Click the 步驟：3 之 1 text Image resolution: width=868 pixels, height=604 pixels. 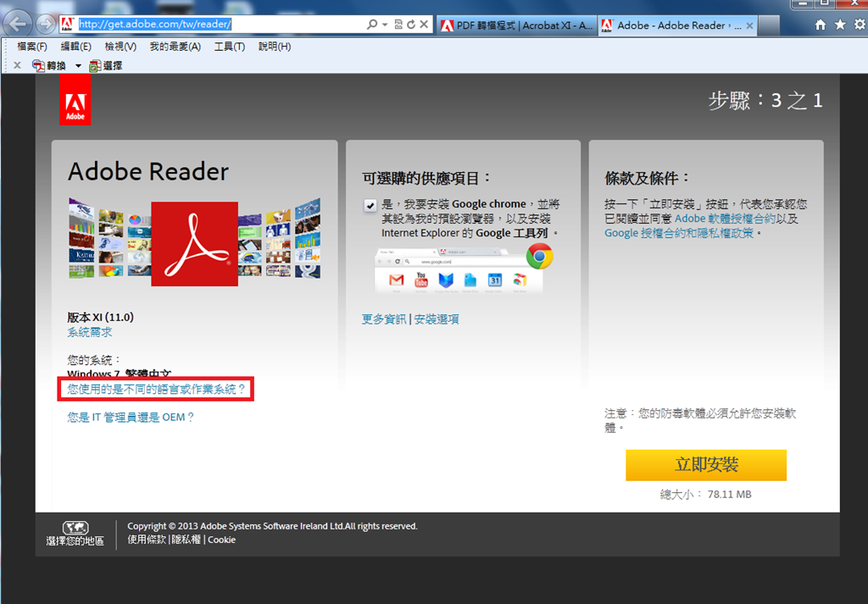click(x=765, y=101)
